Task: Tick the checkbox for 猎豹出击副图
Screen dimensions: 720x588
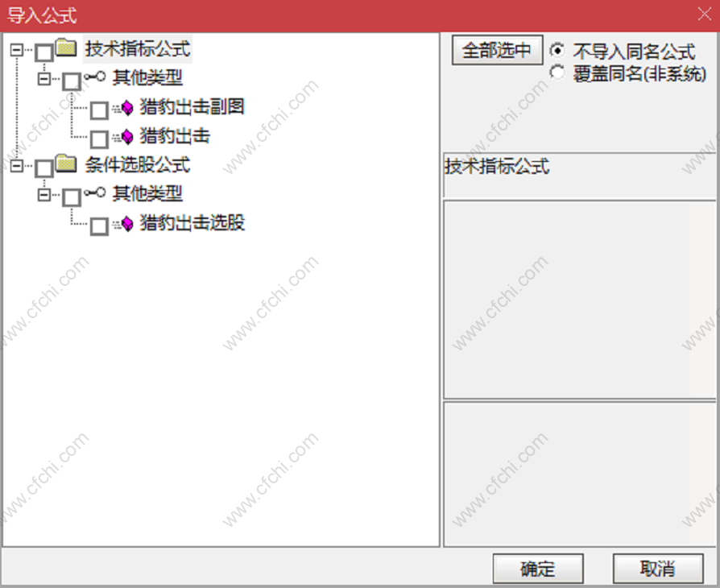Action: (99, 110)
